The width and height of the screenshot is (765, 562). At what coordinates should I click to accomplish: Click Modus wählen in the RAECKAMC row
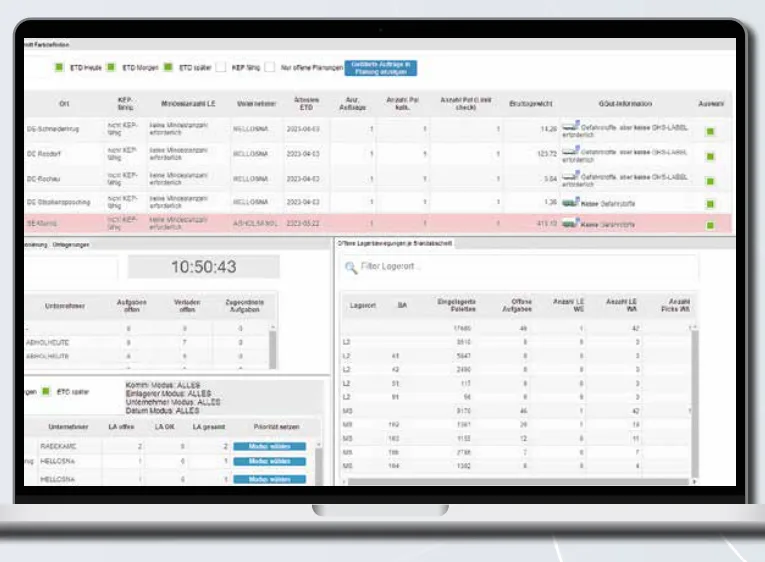click(269, 446)
